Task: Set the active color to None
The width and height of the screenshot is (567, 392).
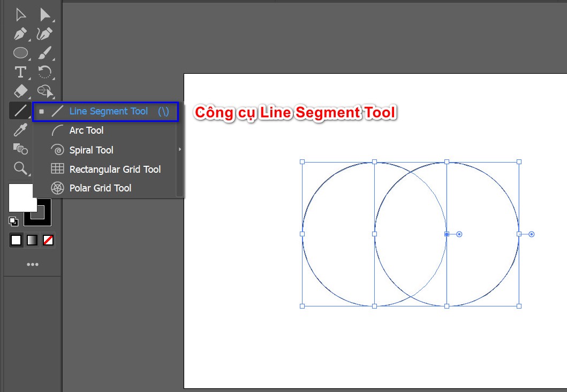Action: [48, 240]
